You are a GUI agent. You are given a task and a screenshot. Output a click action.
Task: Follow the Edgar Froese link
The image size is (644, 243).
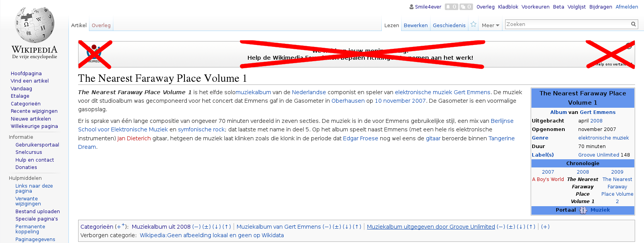(360, 138)
